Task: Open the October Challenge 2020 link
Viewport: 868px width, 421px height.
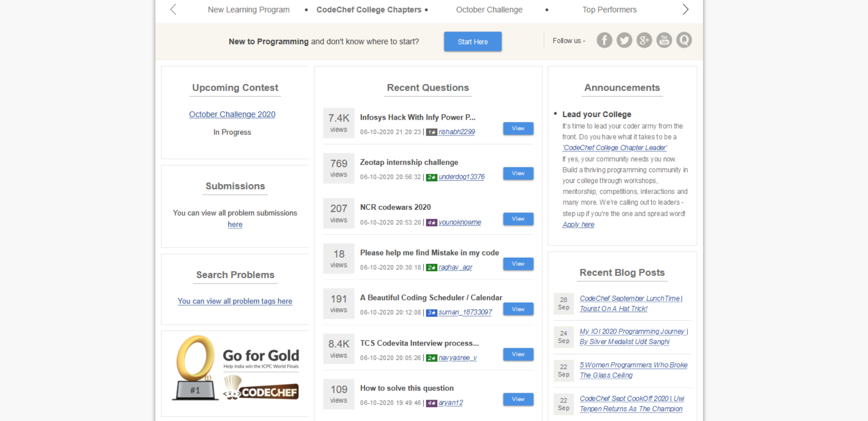Action: [x=232, y=114]
